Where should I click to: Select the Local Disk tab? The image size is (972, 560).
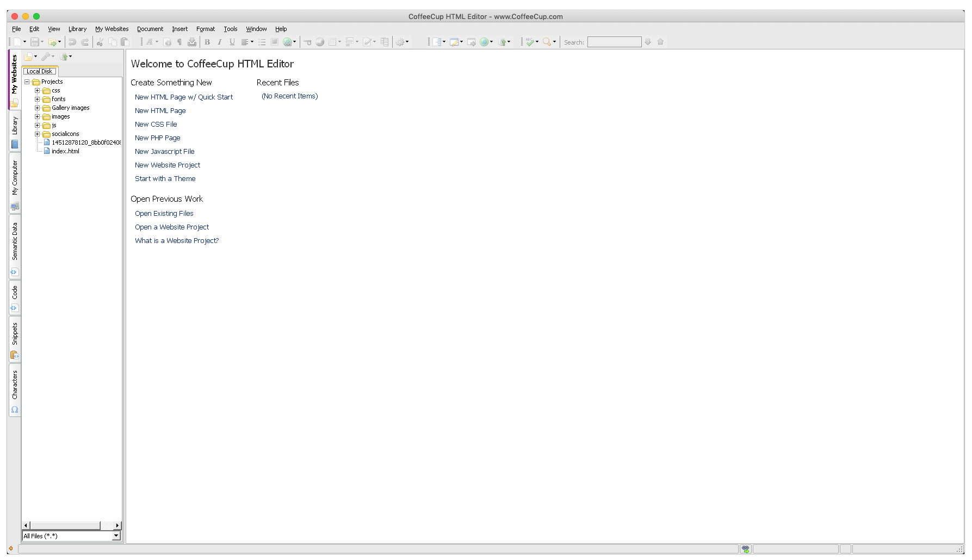[x=40, y=71]
